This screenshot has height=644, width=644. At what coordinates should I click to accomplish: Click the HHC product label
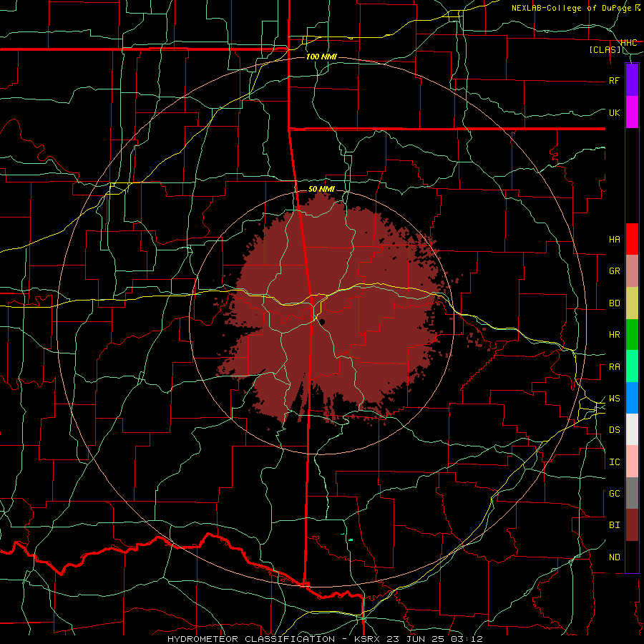pos(629,42)
